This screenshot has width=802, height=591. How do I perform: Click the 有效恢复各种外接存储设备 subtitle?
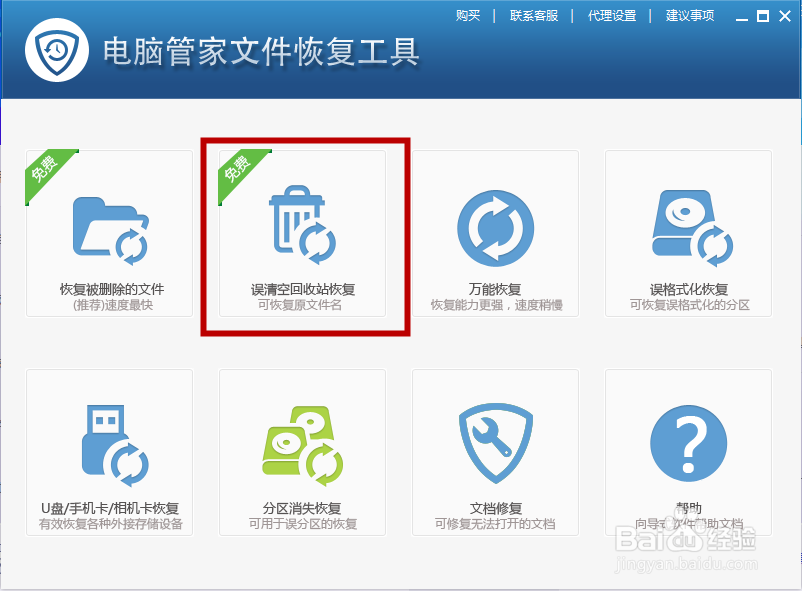[x=110, y=524]
